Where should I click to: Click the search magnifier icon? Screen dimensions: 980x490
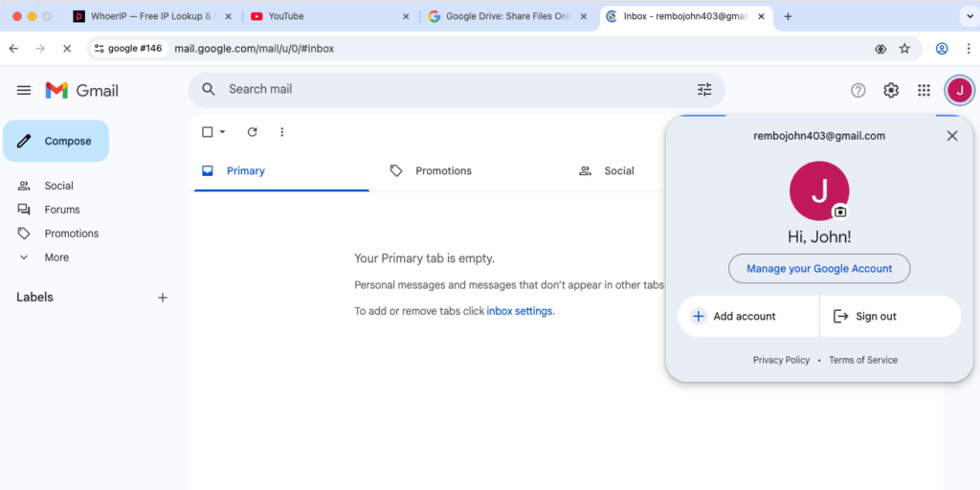(209, 89)
